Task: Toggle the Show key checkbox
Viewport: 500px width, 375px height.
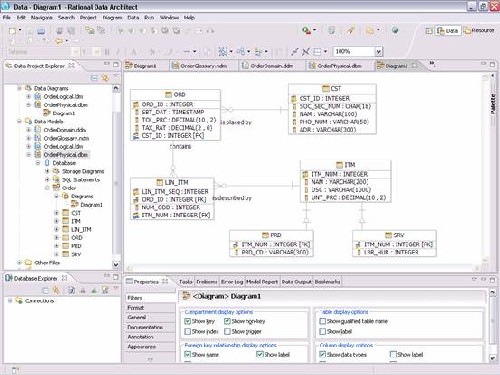Action: [x=188, y=321]
